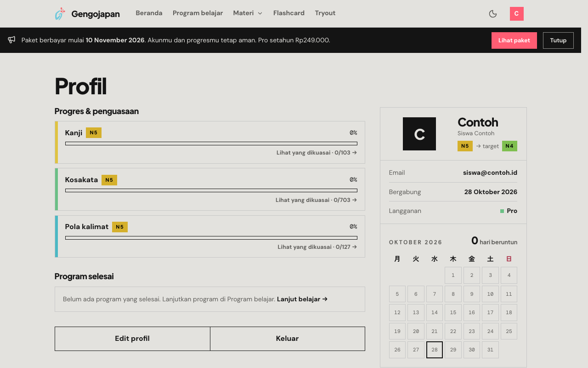Image resolution: width=588 pixels, height=368 pixels.
Task: Navigate to Tryout
Action: click(325, 13)
